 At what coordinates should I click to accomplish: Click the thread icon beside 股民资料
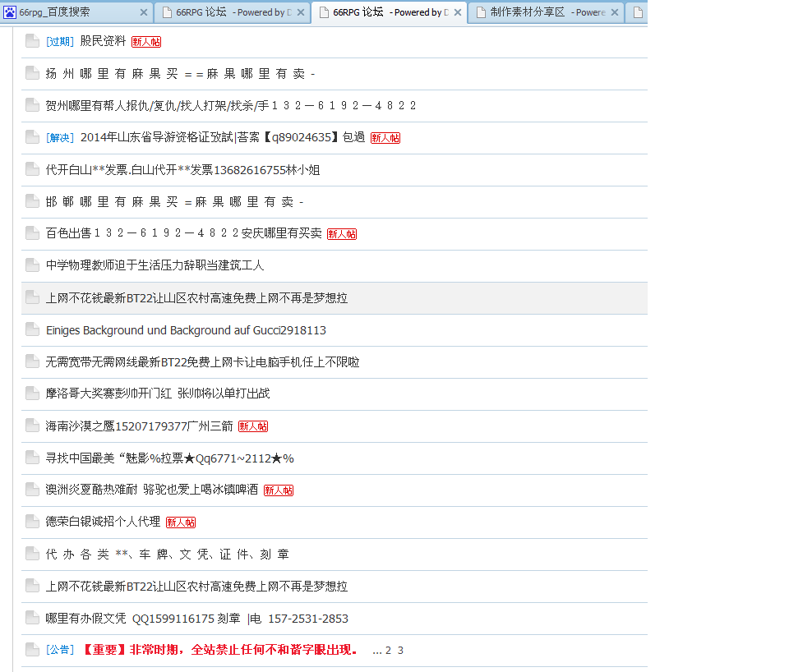(x=32, y=41)
